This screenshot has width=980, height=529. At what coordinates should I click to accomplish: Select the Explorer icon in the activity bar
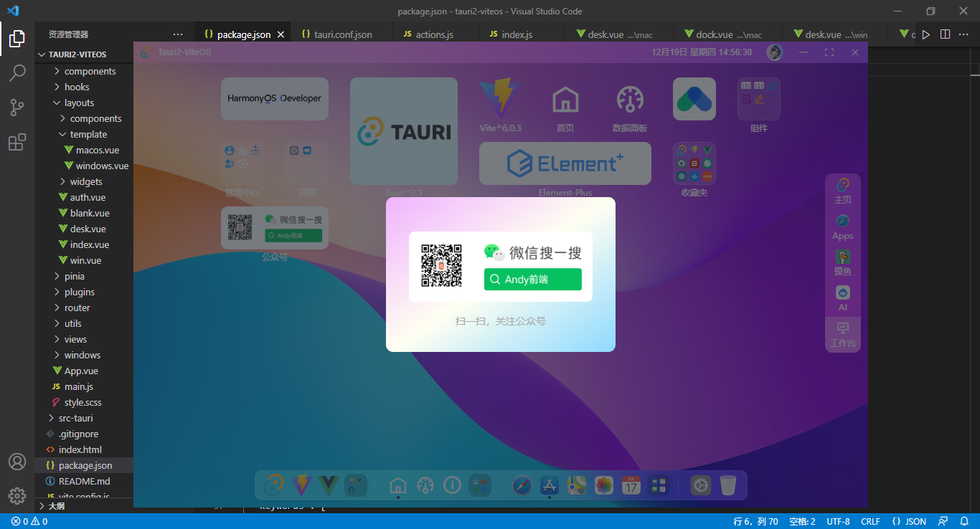17,38
